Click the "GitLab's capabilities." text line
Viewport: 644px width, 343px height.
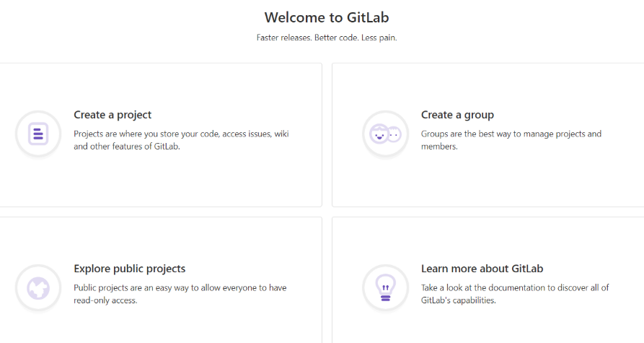458,300
